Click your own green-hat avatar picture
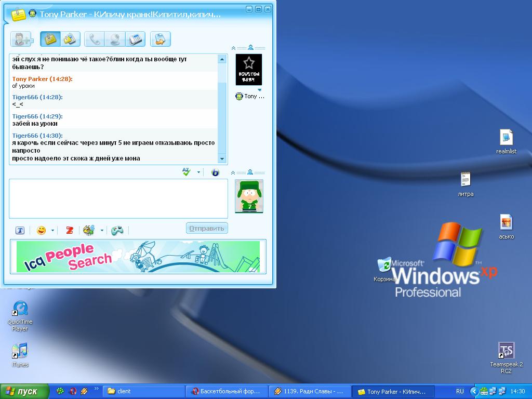This screenshot has width=532, height=399. pyautogui.click(x=249, y=196)
